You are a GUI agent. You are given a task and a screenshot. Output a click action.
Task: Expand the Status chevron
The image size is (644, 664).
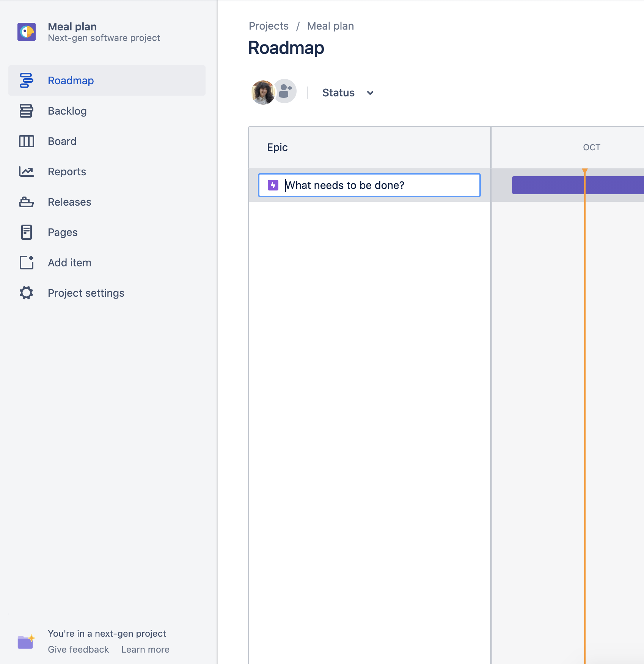coord(370,93)
